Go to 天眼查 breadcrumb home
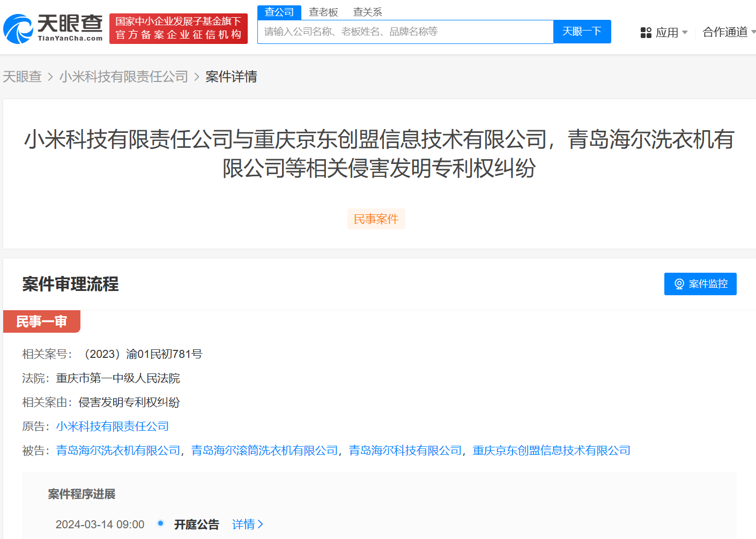 [22, 77]
